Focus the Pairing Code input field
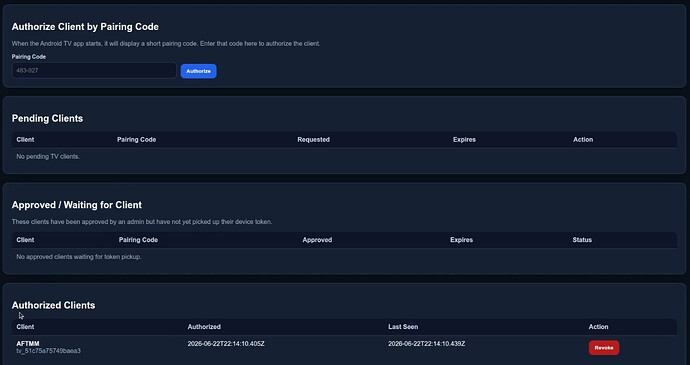This screenshot has height=365, width=690. point(94,70)
